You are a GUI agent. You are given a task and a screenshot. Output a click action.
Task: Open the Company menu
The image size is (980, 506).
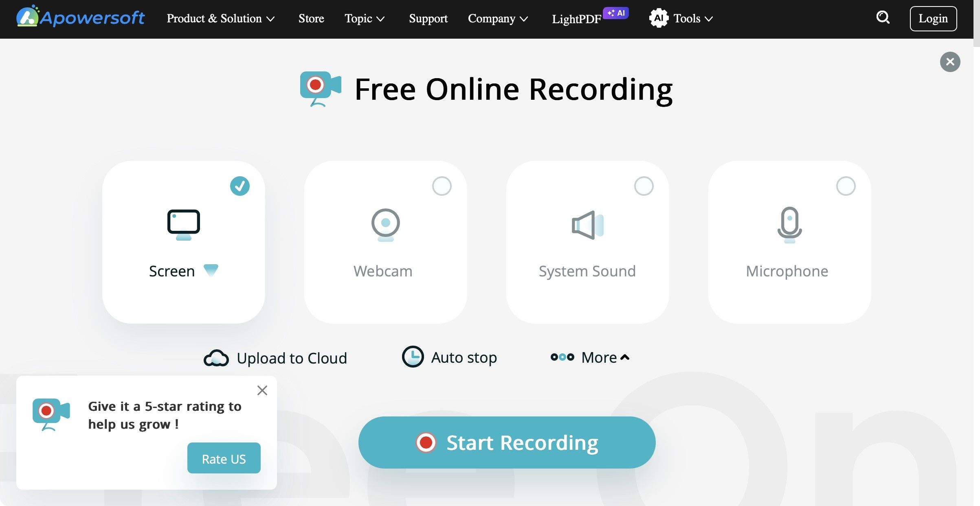pos(498,19)
